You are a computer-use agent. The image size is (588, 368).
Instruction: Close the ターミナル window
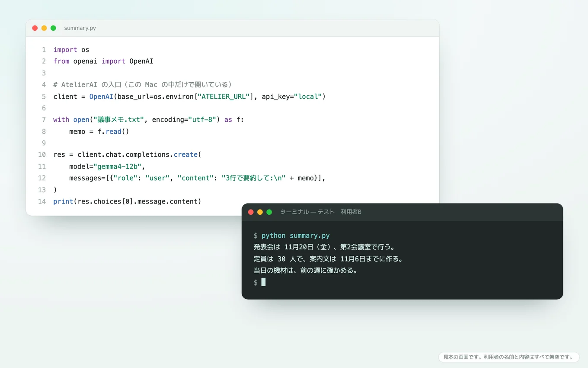point(251,212)
